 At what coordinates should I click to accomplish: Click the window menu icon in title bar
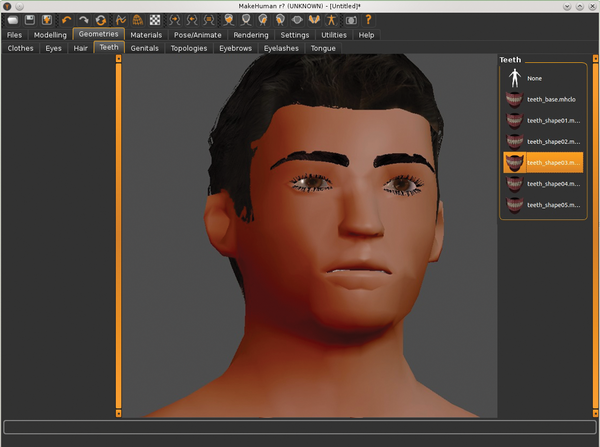coord(7,7)
